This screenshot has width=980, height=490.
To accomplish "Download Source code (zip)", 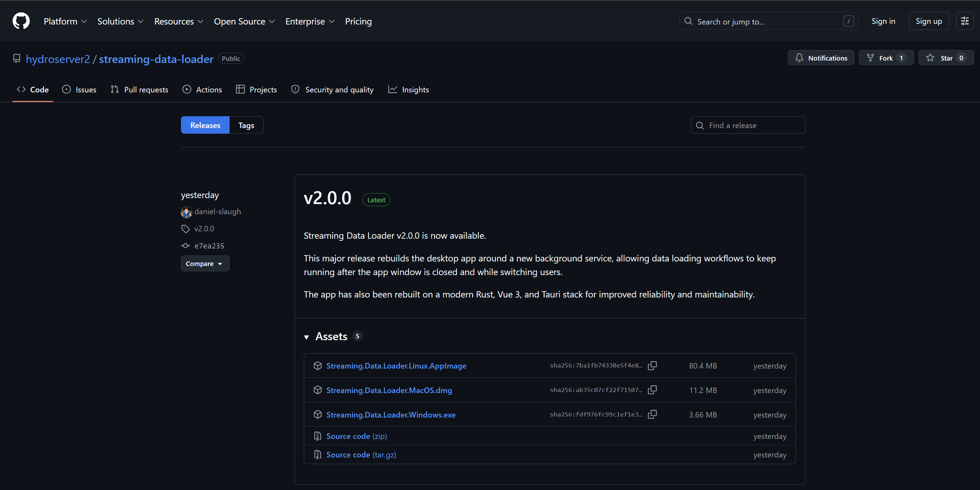I will click(356, 436).
